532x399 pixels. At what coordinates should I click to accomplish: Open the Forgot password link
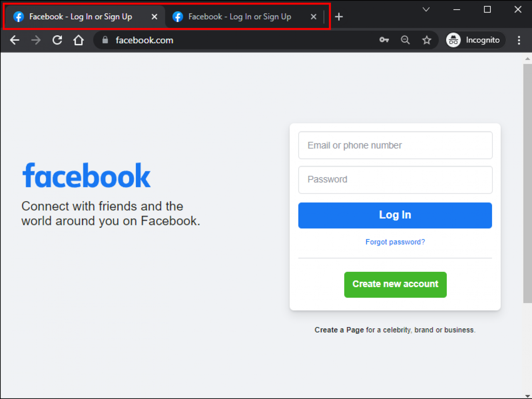point(395,242)
